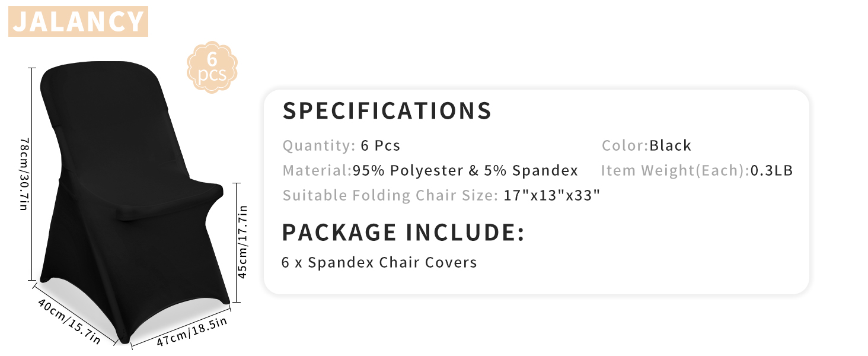Click the 78cm/30.7in height label
868x356 pixels.
click(23, 174)
